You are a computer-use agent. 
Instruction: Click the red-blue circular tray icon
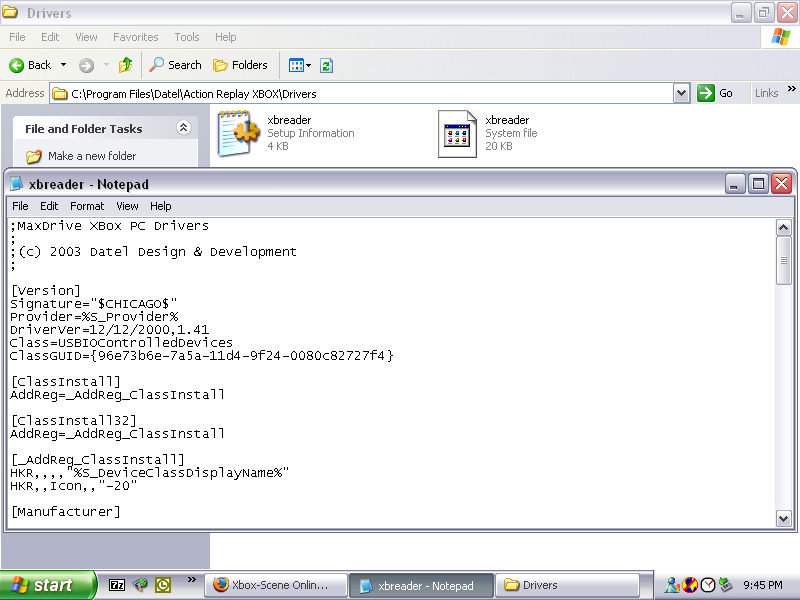click(x=690, y=585)
